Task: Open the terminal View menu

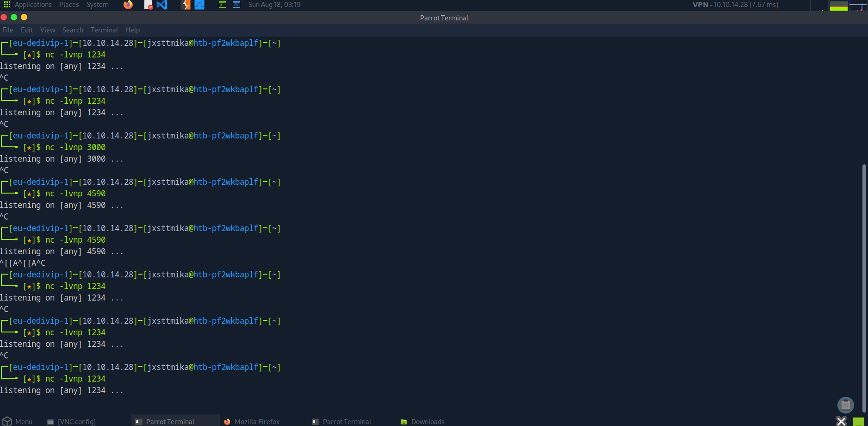Action: point(48,30)
